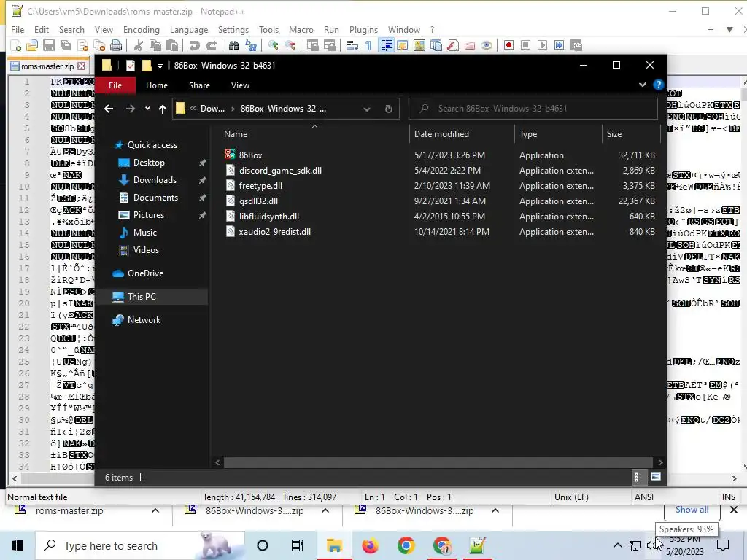The height and width of the screenshot is (560, 747).
Task: Toggle the indent guide toolbar button
Action: click(387, 45)
